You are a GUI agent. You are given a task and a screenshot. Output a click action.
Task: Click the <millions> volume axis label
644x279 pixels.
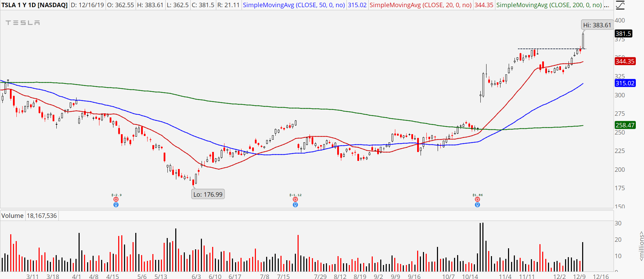641,246
